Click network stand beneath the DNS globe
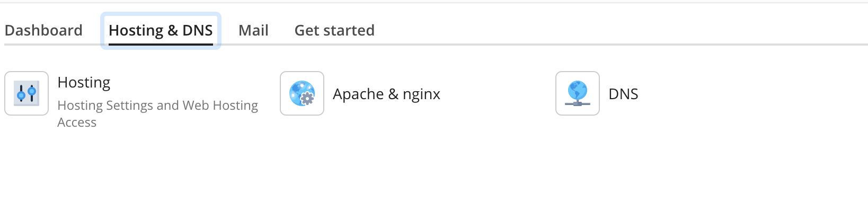This screenshot has height=210, width=868. 578,103
